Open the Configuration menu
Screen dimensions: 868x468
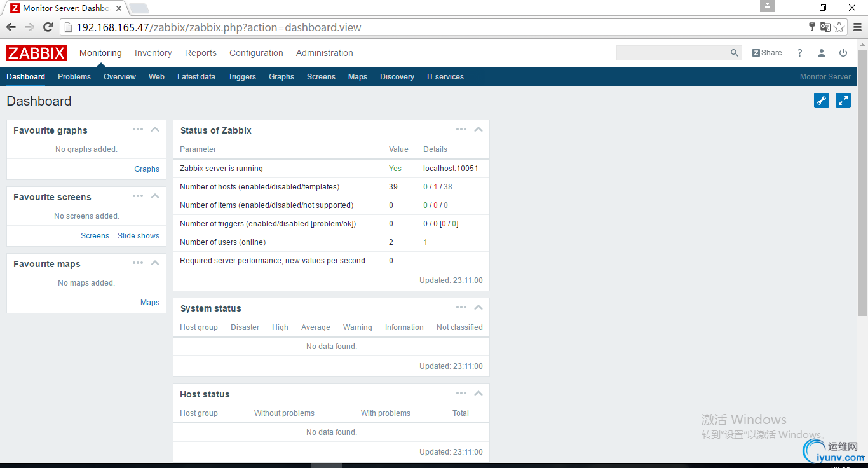[256, 53]
